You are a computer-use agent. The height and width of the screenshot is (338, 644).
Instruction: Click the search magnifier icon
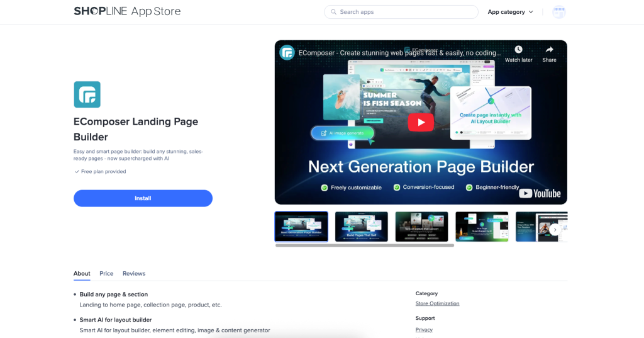coord(333,12)
